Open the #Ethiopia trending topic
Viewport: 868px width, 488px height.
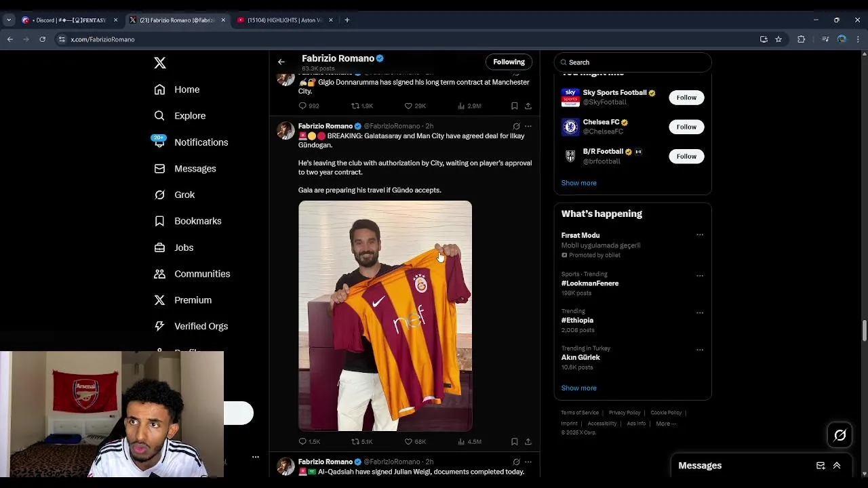[577, 321]
